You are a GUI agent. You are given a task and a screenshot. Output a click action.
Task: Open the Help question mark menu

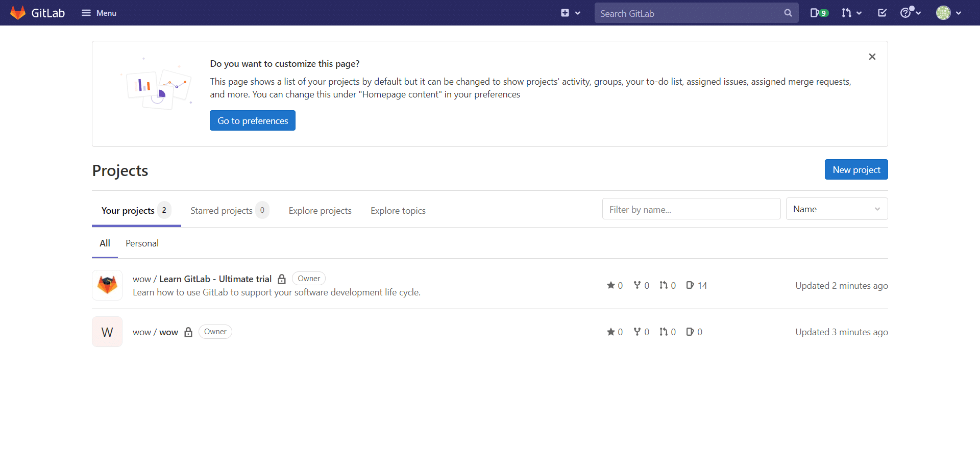(910, 13)
